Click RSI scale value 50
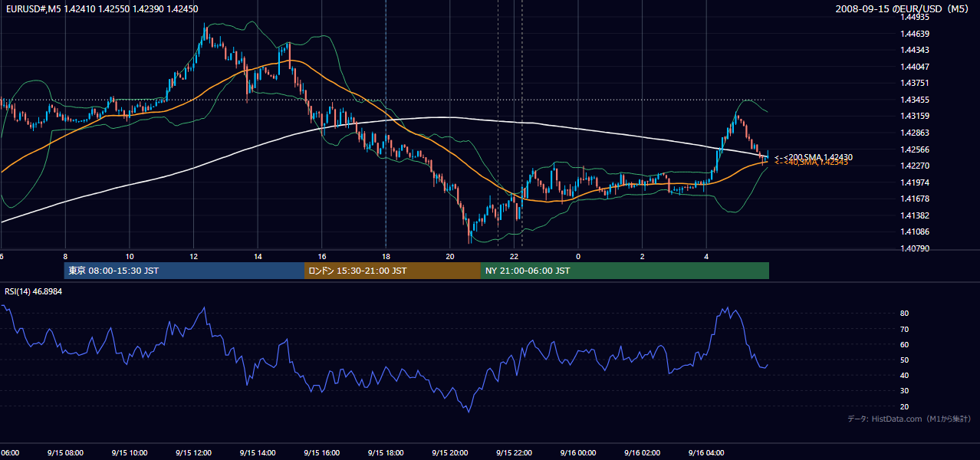The width and height of the screenshot is (980, 460). [x=905, y=360]
